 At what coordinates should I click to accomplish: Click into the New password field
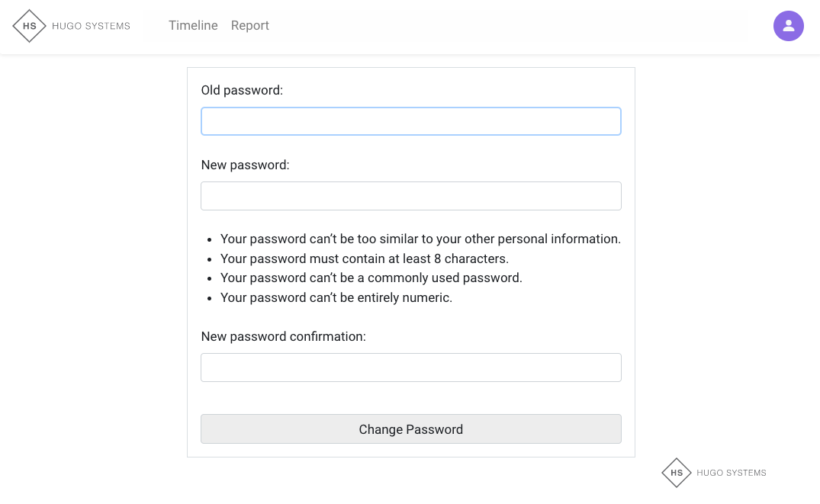tap(410, 196)
